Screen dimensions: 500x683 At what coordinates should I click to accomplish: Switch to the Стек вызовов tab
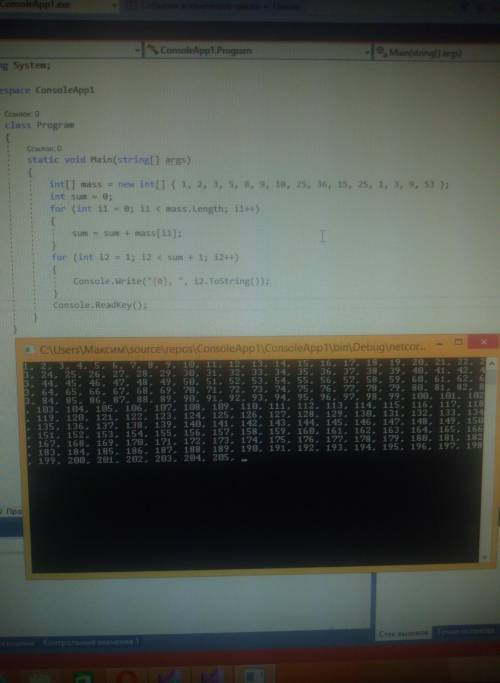403,634
